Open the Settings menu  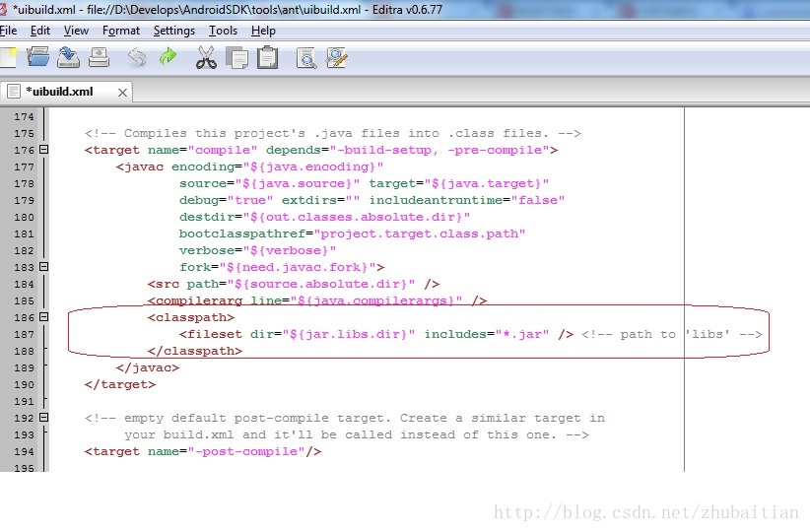tap(174, 31)
